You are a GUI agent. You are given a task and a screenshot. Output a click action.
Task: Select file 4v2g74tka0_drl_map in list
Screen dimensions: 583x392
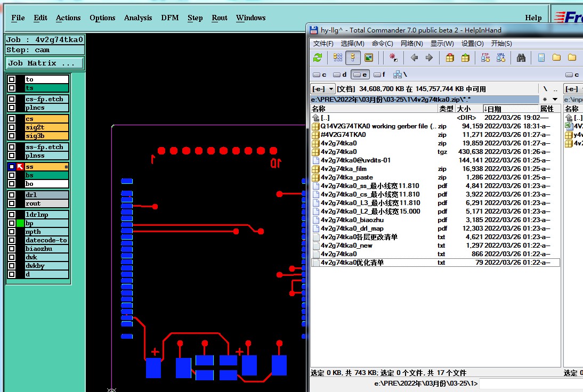click(352, 228)
